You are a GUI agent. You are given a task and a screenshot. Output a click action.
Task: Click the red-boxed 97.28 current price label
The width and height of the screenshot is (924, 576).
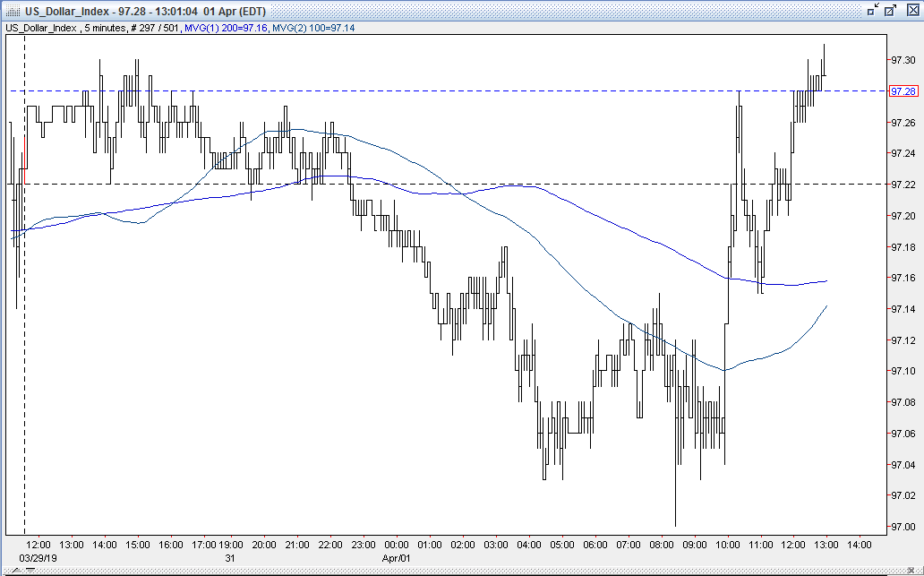(x=903, y=90)
